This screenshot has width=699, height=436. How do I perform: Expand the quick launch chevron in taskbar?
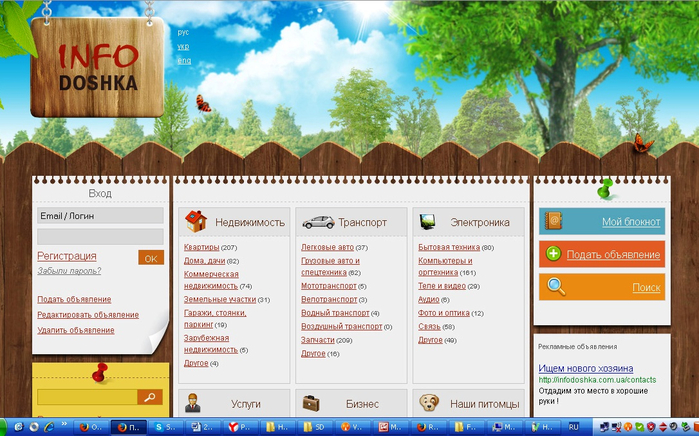coord(64,424)
